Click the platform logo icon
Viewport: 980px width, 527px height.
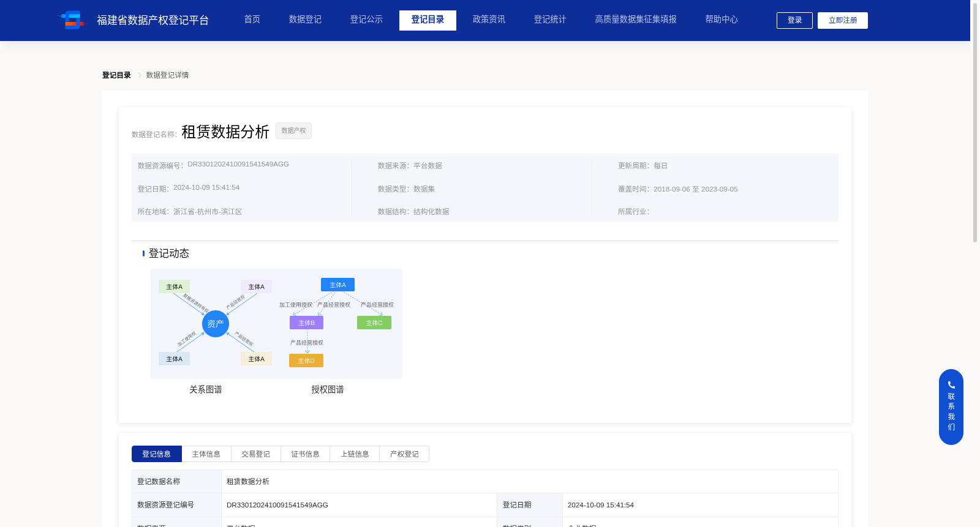(72, 20)
